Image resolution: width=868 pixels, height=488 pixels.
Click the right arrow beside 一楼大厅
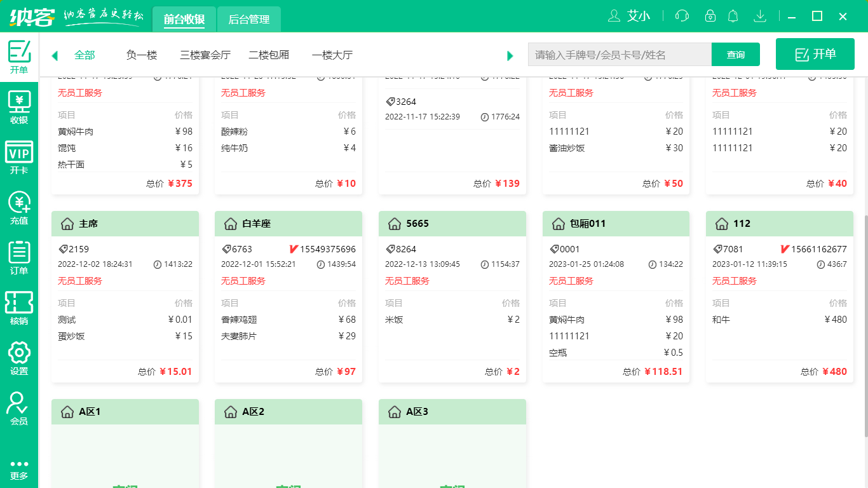point(510,55)
